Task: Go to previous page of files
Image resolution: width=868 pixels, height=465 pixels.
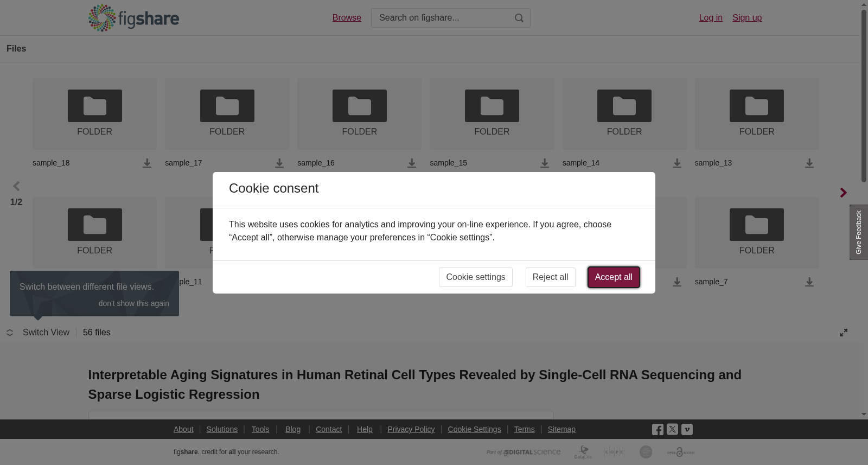Action: pos(16,186)
